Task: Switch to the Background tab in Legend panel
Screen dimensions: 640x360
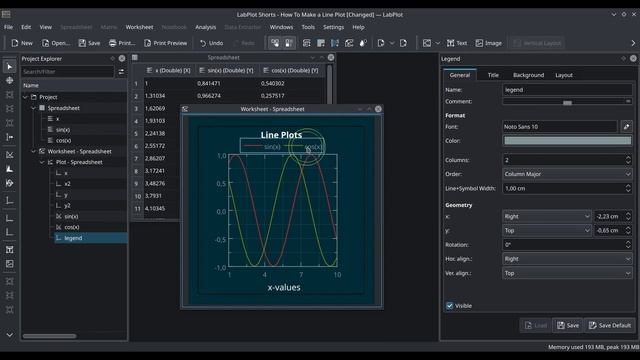Action: pyautogui.click(x=528, y=75)
